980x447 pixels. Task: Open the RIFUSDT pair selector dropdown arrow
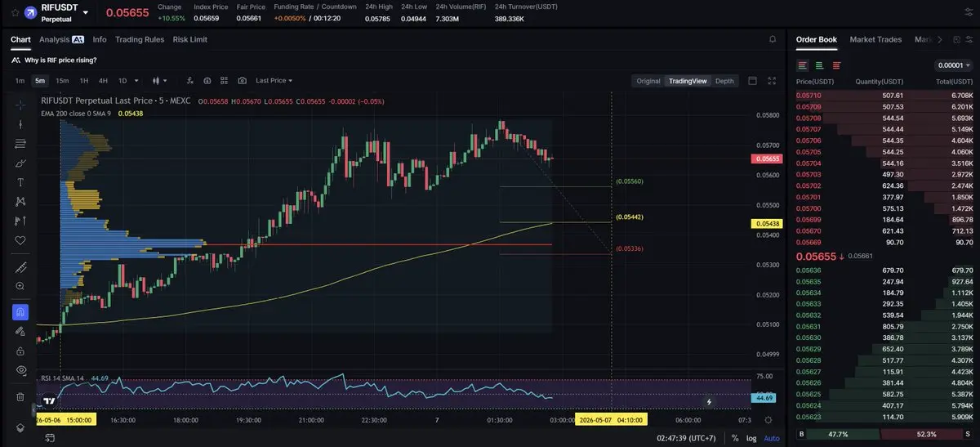(86, 13)
